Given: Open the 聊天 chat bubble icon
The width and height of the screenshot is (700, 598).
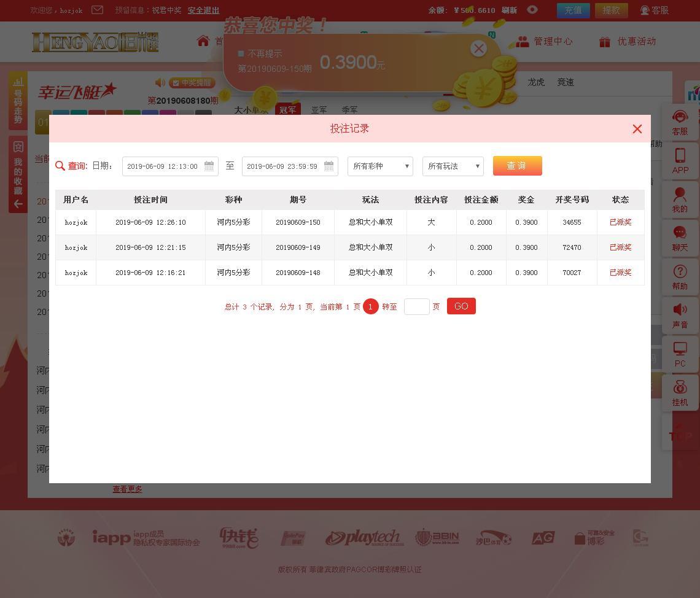Looking at the screenshot, I should click(680, 234).
